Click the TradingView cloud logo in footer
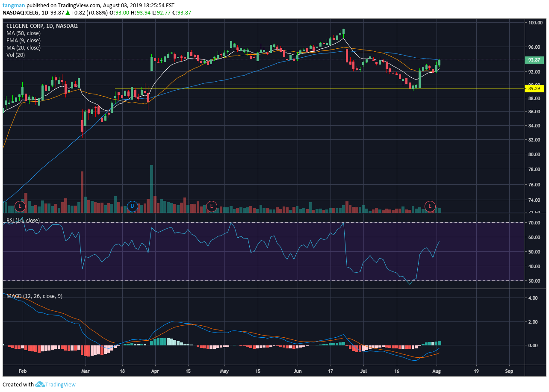The image size is (549, 392). (40, 384)
